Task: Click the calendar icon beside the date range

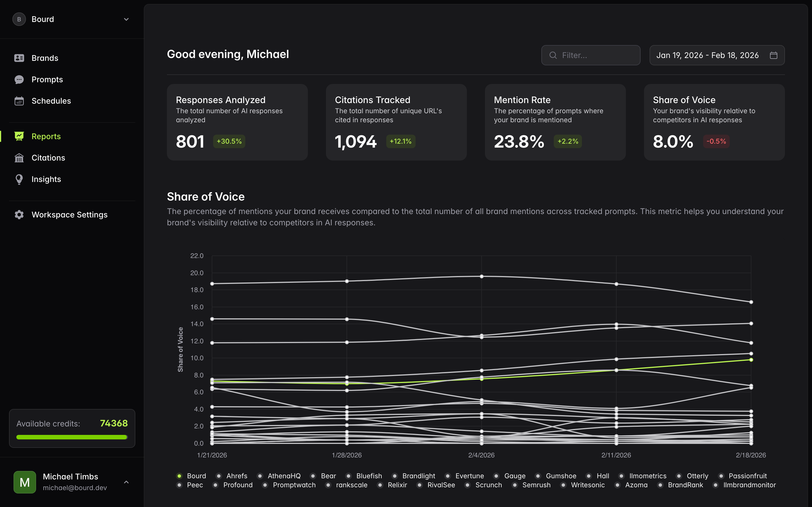Action: click(x=774, y=55)
